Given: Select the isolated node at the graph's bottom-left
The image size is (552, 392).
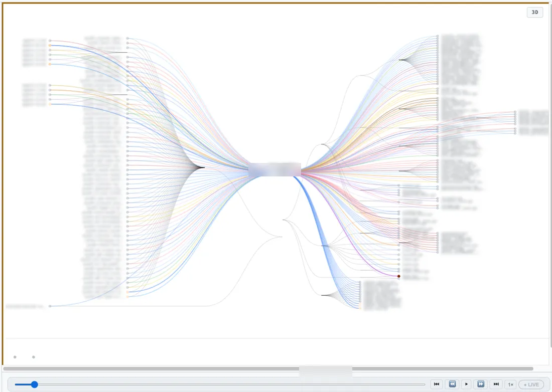Looking at the screenshot, I should click(x=50, y=306).
